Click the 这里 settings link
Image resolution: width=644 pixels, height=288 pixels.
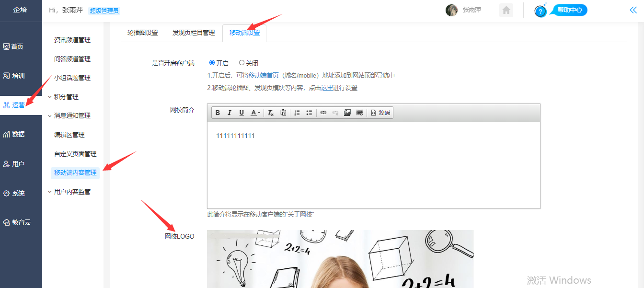tap(327, 88)
